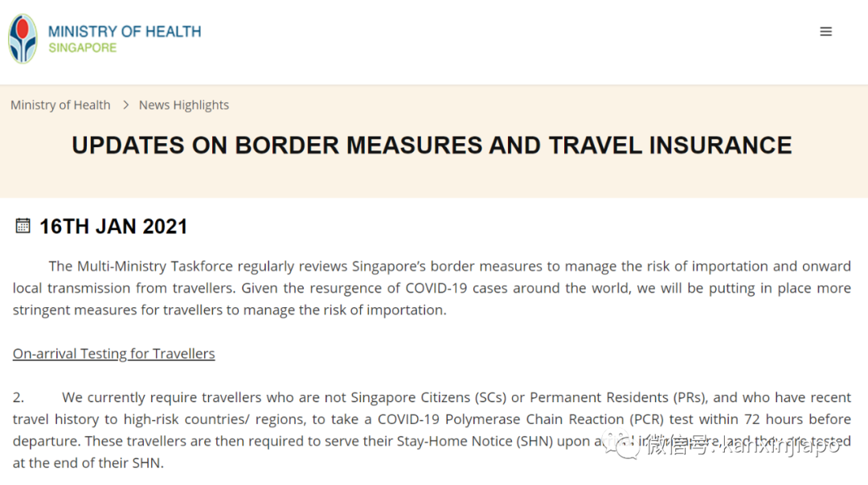
Task: Click On-arrival Testing for Travellers heading
Action: click(113, 354)
